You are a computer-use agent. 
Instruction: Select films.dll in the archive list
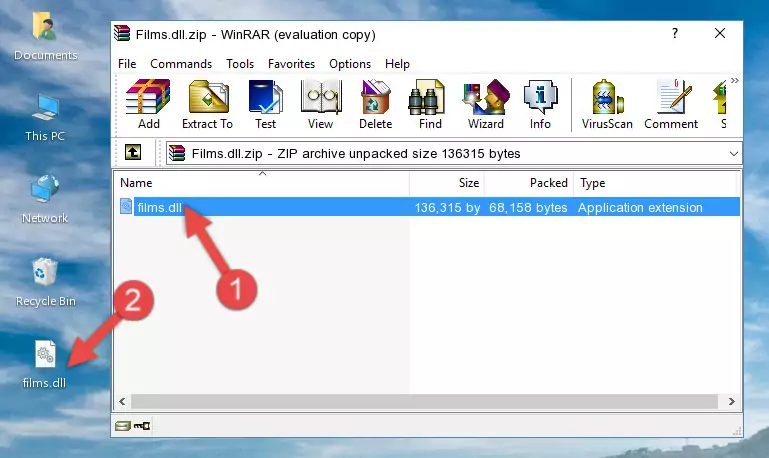(x=159, y=207)
